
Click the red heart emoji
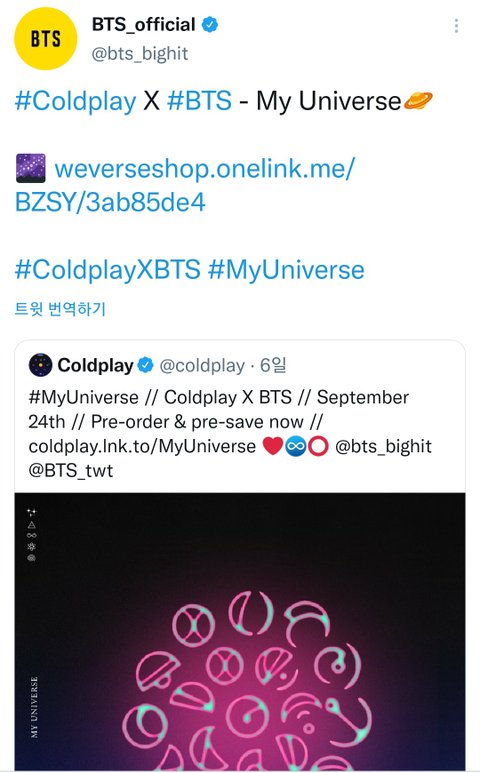(x=273, y=446)
